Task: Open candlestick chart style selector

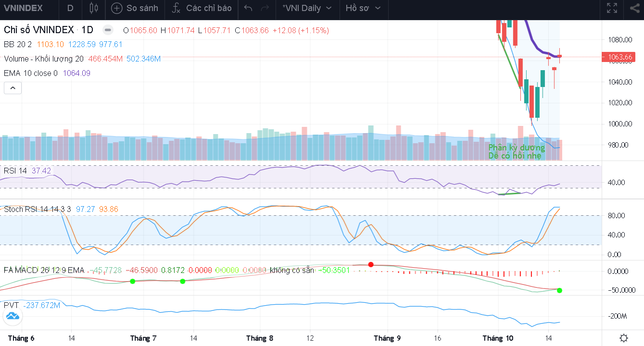Action: coord(94,8)
